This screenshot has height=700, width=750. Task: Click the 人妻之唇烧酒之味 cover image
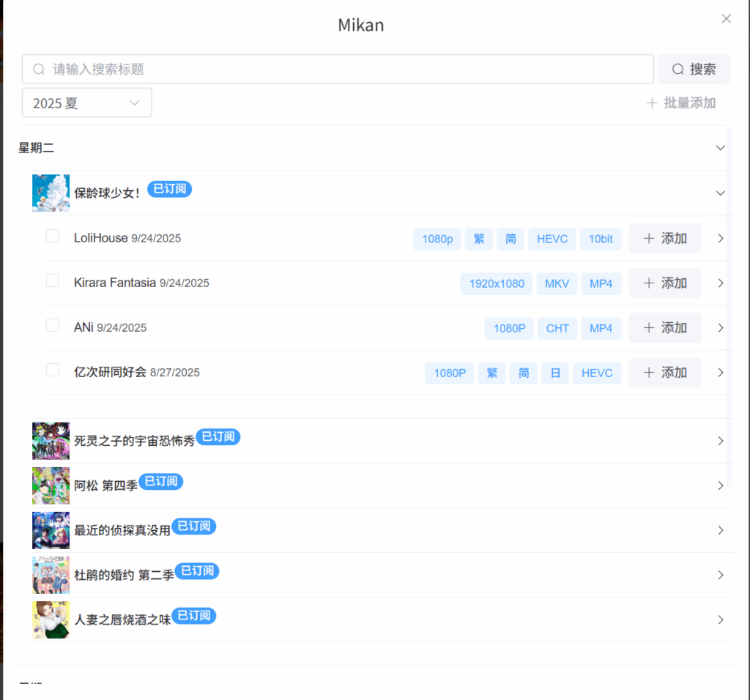[x=51, y=619]
